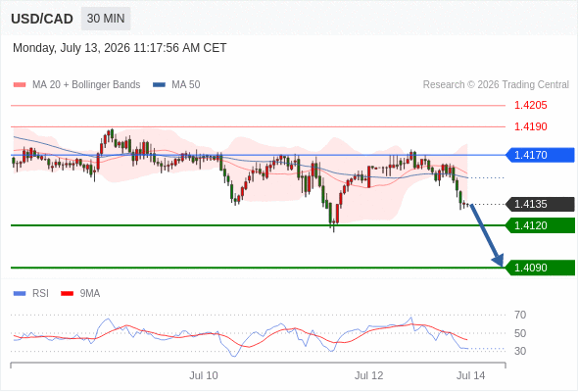Click the Jul 12 date axis label
The height and width of the screenshot is (392, 578).
[x=368, y=375]
